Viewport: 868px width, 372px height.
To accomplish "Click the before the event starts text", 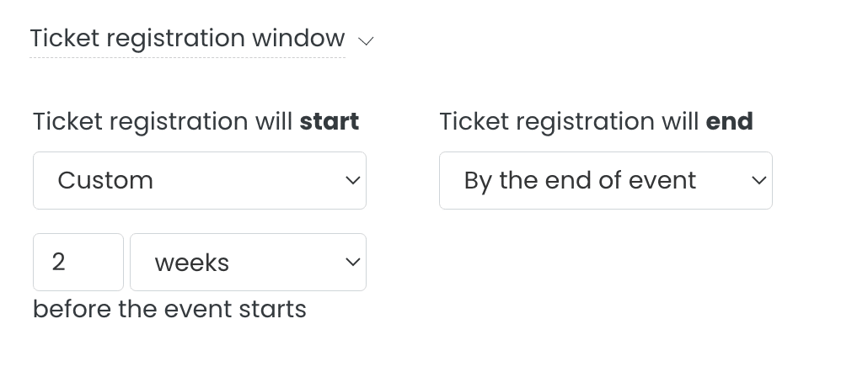I will tap(169, 310).
